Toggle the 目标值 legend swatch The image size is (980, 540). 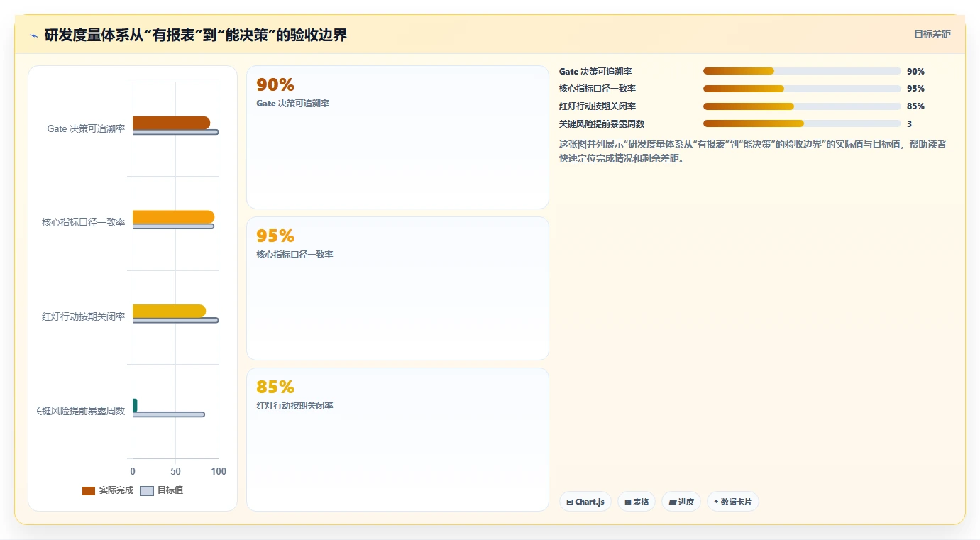[x=147, y=491]
